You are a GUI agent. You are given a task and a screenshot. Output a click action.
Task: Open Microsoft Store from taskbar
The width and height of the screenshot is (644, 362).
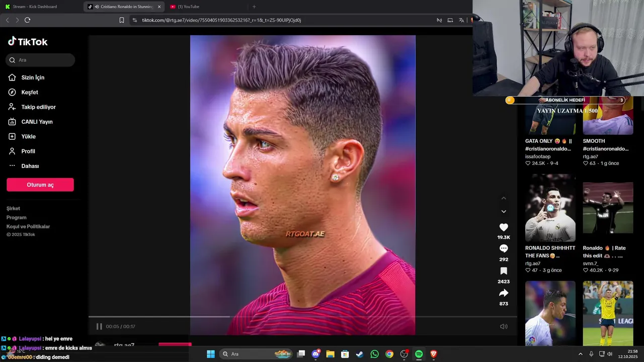pos(345,354)
